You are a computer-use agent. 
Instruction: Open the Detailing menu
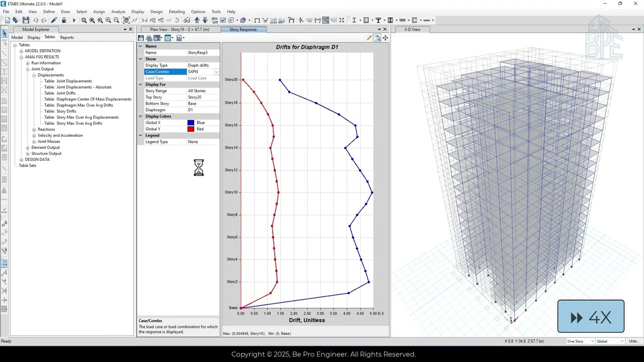pos(177,12)
